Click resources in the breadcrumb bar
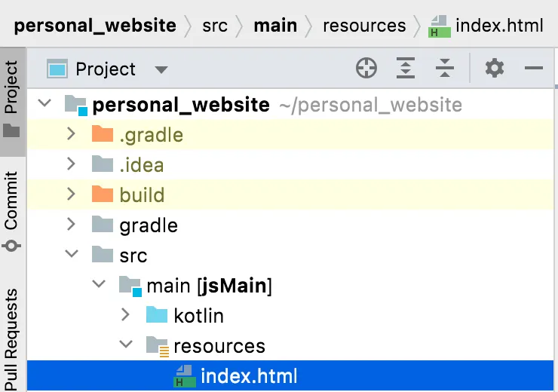This screenshot has width=558, height=392. point(364,26)
